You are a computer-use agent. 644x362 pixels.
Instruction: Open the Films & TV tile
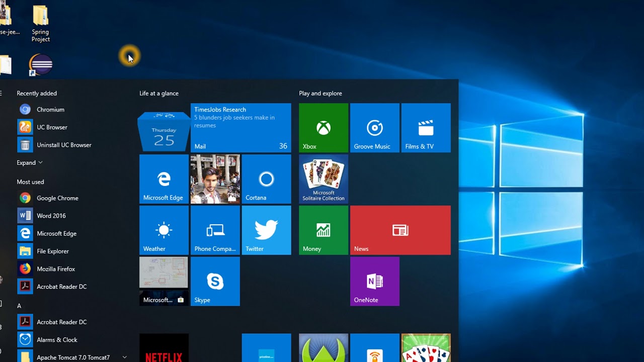pos(426,128)
